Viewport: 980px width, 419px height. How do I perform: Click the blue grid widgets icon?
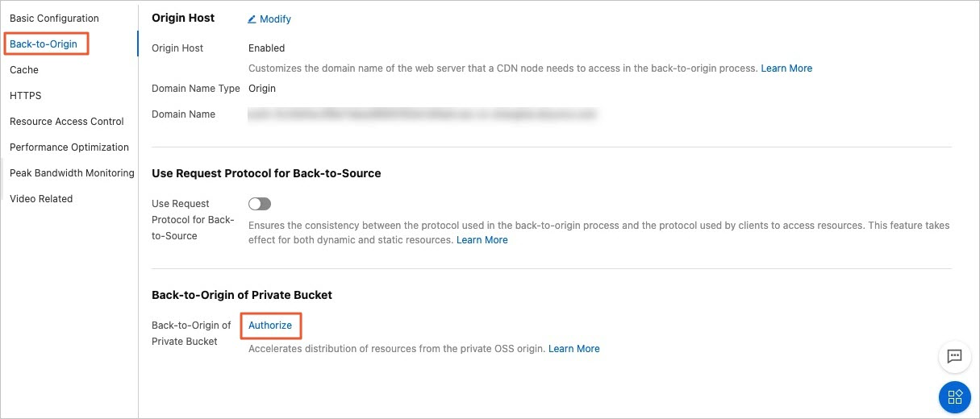tap(955, 397)
